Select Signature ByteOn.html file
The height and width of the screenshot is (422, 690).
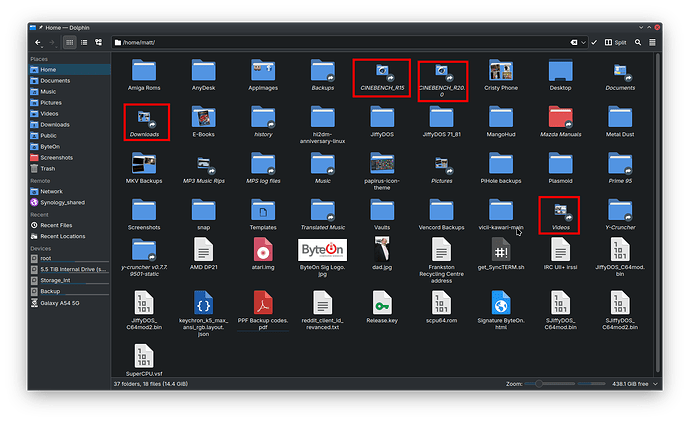pyautogui.click(x=501, y=310)
